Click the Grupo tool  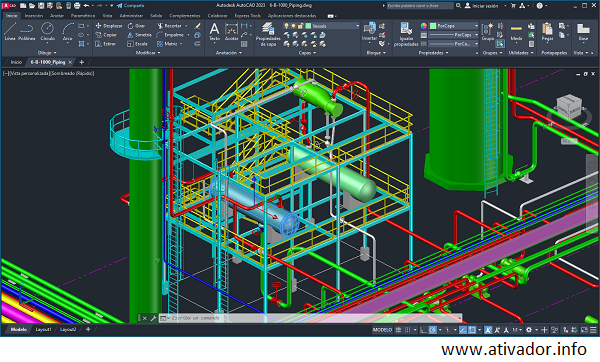(x=488, y=31)
